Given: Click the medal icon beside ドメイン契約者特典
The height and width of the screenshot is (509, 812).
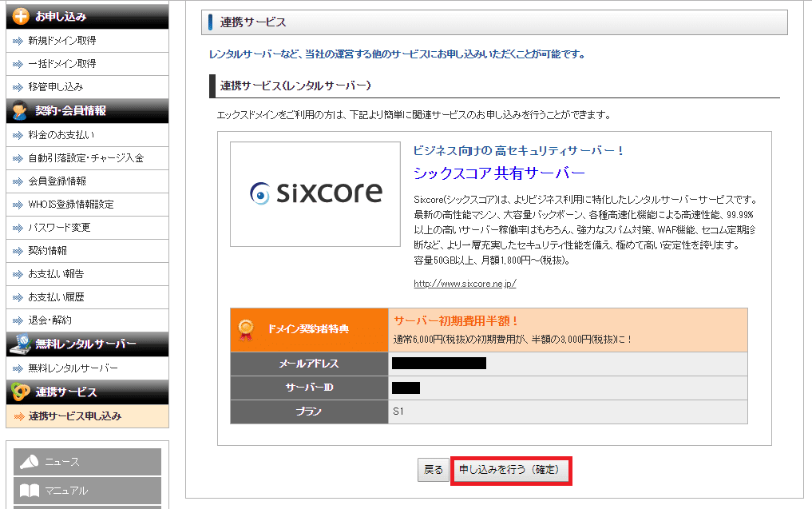Looking at the screenshot, I should (245, 330).
